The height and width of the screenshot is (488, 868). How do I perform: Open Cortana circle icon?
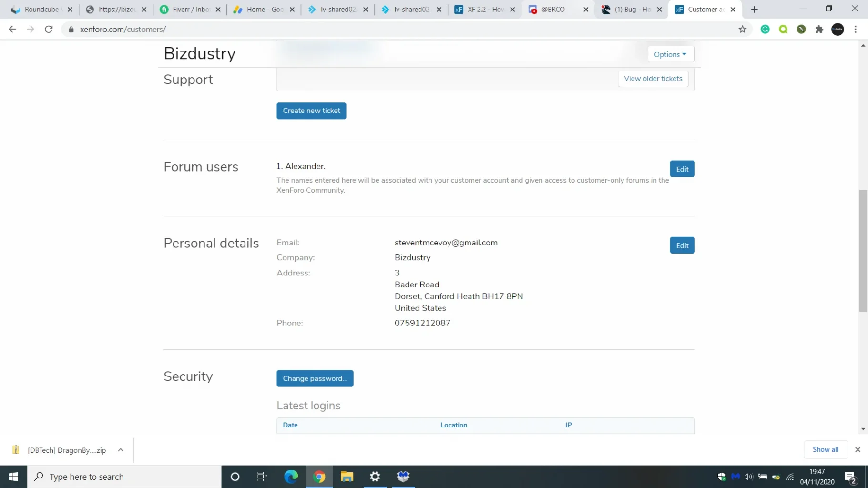[x=235, y=477]
